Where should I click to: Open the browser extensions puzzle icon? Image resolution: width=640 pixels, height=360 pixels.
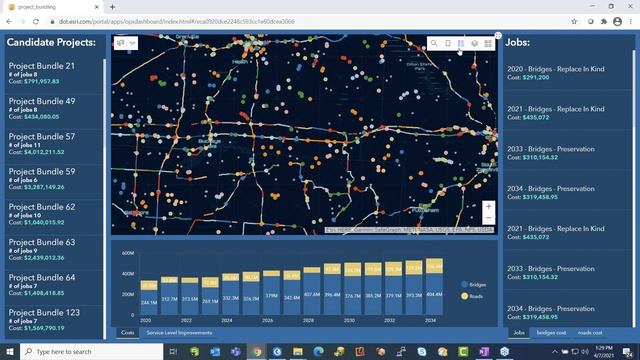coord(604,22)
